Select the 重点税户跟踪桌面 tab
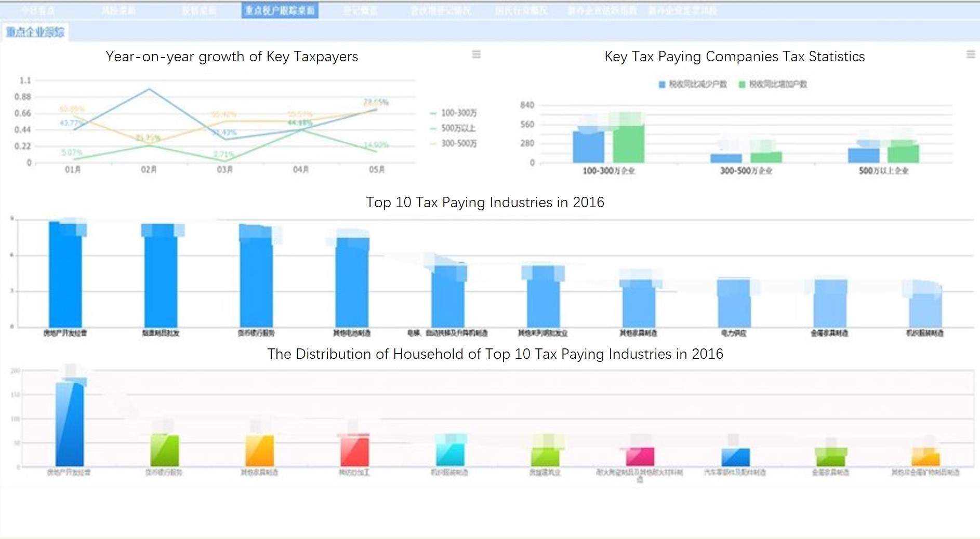 pos(280,10)
